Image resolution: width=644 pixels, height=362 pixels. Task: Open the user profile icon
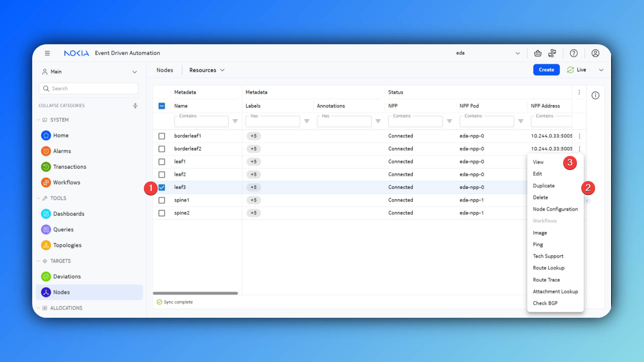(x=595, y=53)
